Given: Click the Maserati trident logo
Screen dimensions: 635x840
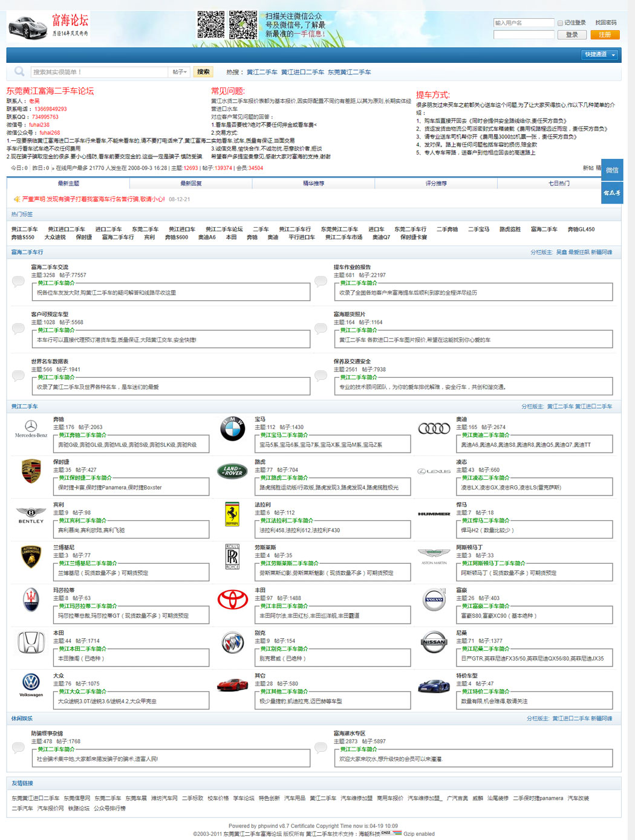Looking at the screenshot, I should click(x=31, y=599).
